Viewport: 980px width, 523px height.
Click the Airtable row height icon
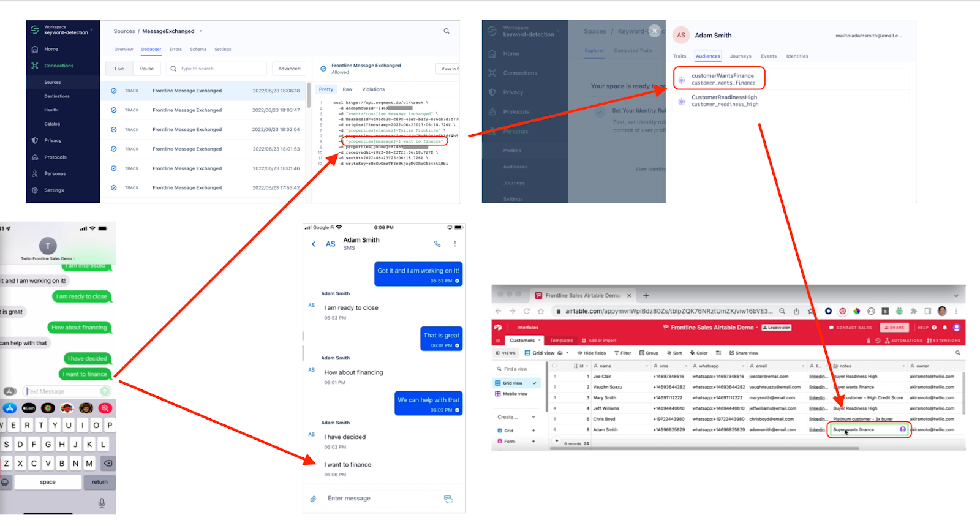point(718,353)
